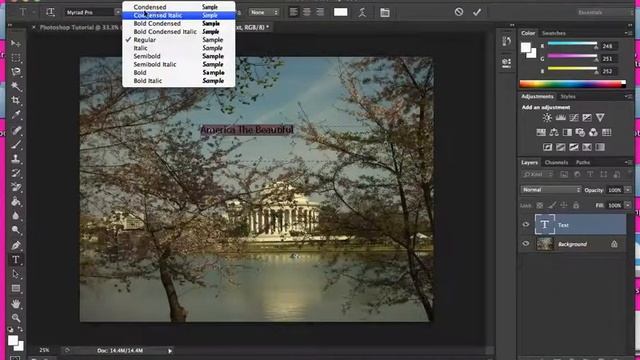Right align the text
Image resolution: width=640 pixels, height=360 pixels.
point(320,12)
